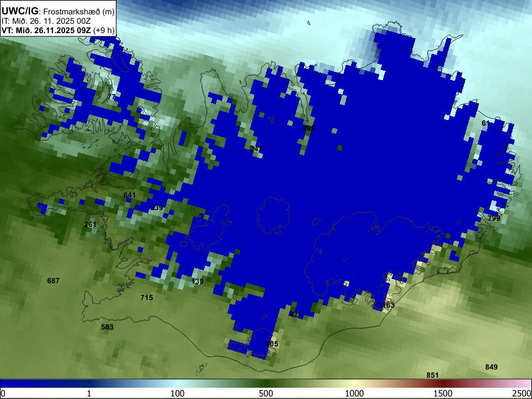Click map value label 641
This screenshot has height=399, width=532.
point(130,195)
